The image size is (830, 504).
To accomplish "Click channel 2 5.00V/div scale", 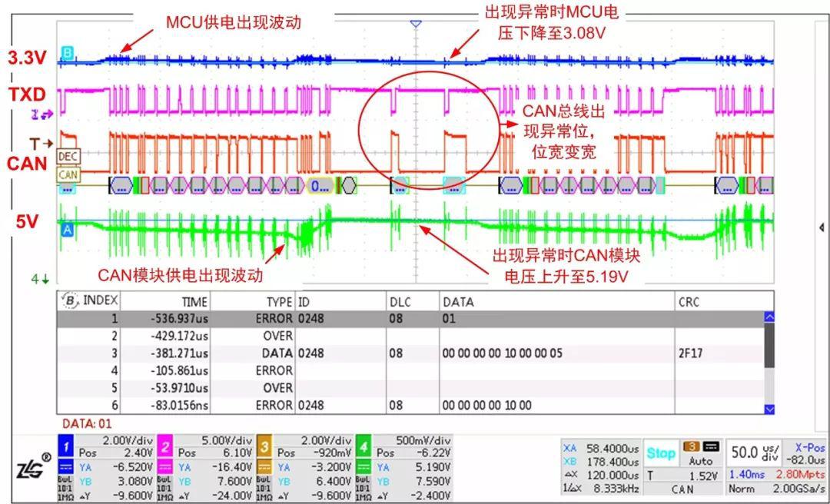I will (227, 440).
